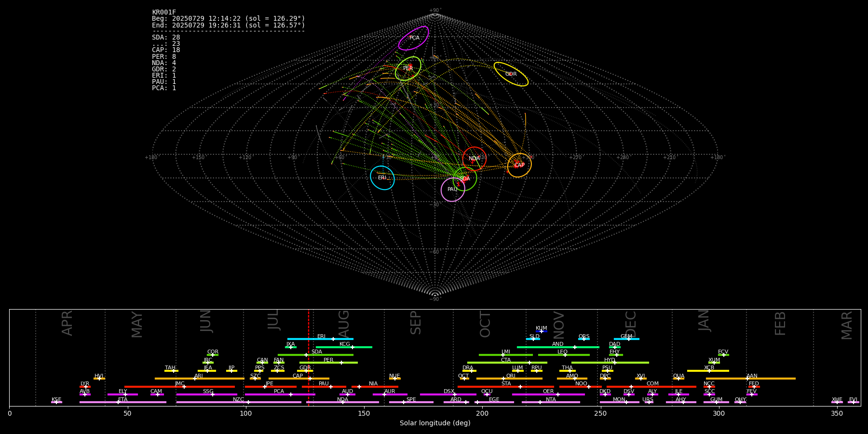This screenshot has width=868, height=434.
Task: Click the LEO shower bar
Action: [564, 355]
